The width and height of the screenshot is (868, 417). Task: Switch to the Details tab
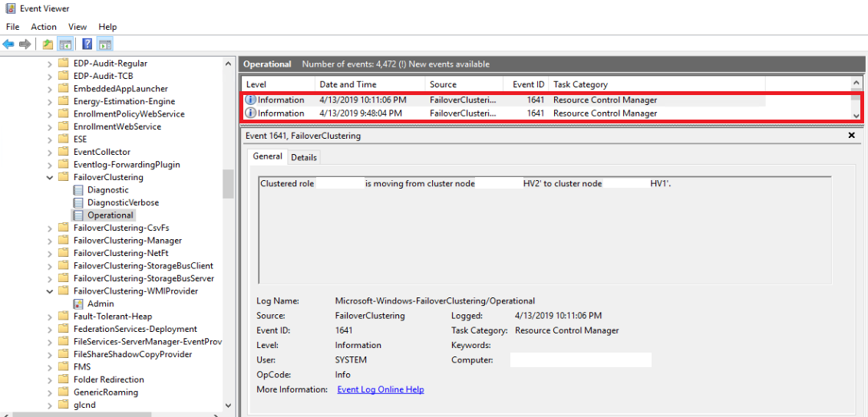(304, 158)
